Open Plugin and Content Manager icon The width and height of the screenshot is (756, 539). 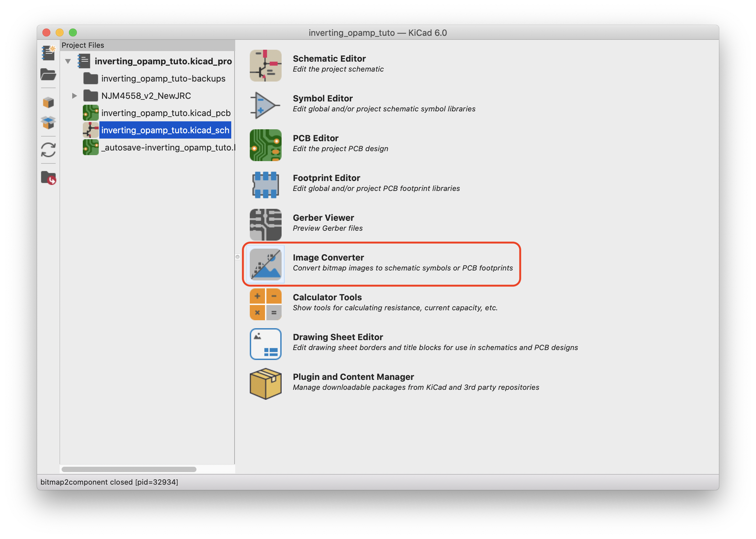(265, 384)
